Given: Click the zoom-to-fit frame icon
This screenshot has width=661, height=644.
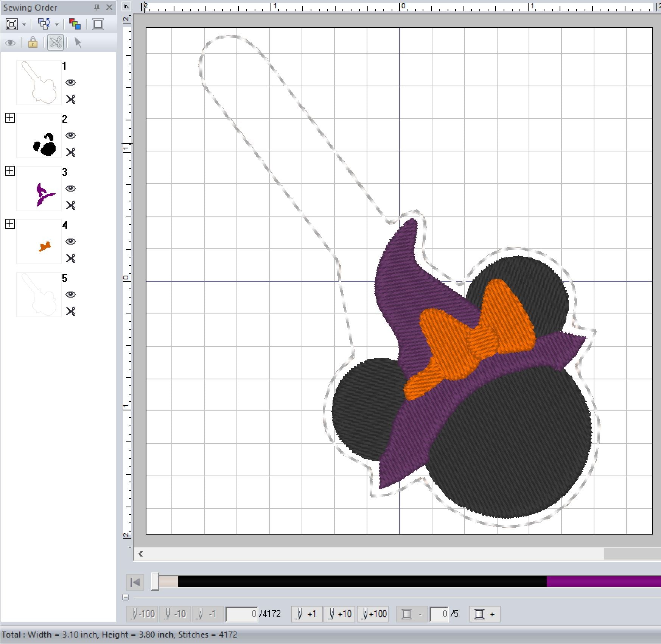Looking at the screenshot, I should [x=12, y=24].
